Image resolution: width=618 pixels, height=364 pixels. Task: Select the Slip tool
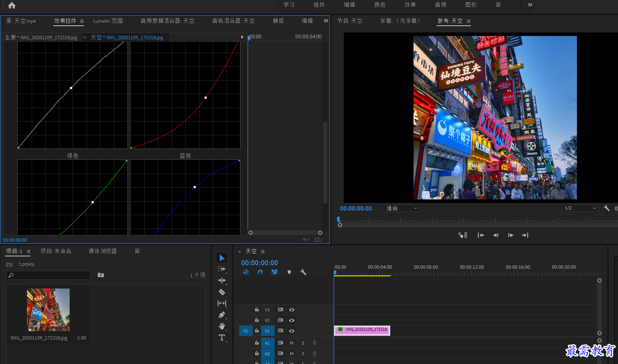point(222,303)
